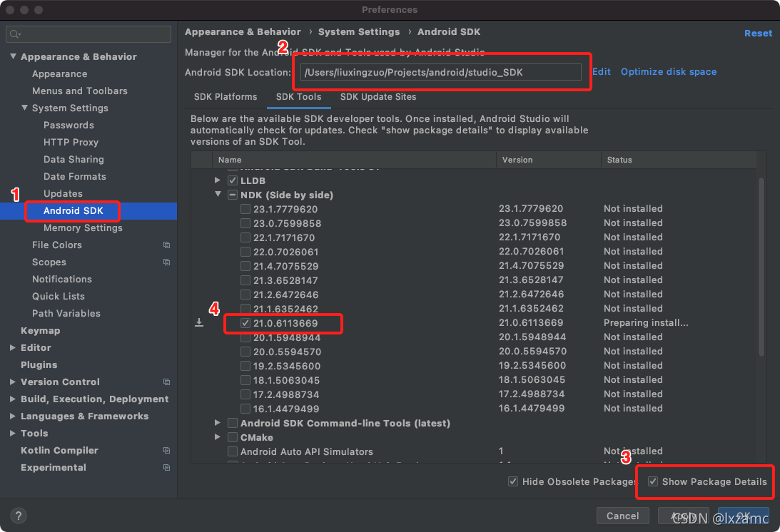Expand Languages & Frameworks section
780x532 pixels.
click(x=13, y=416)
